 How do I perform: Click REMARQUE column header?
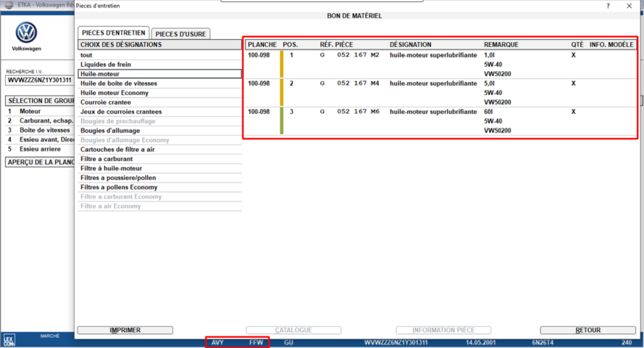point(501,45)
